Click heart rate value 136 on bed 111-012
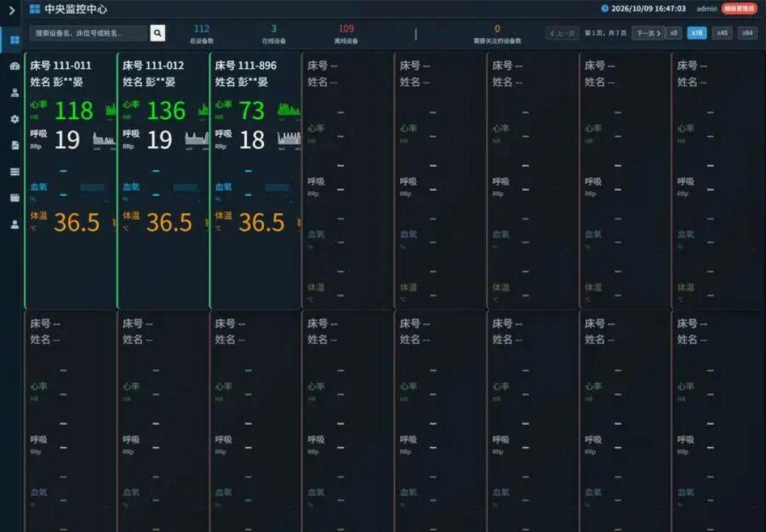This screenshot has height=532, width=766. coord(166,111)
